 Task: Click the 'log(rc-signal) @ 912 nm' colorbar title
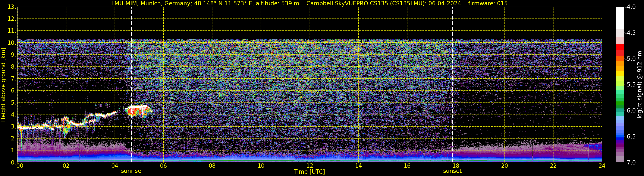pyautogui.click(x=640, y=85)
